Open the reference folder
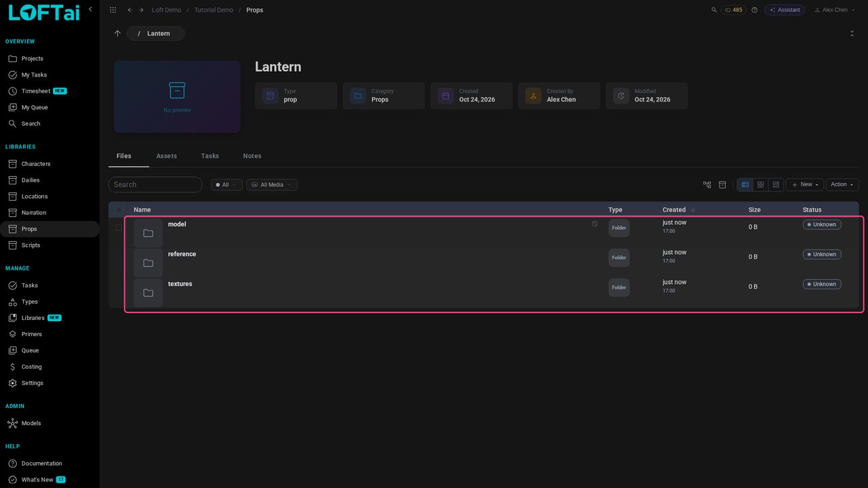 (182, 254)
